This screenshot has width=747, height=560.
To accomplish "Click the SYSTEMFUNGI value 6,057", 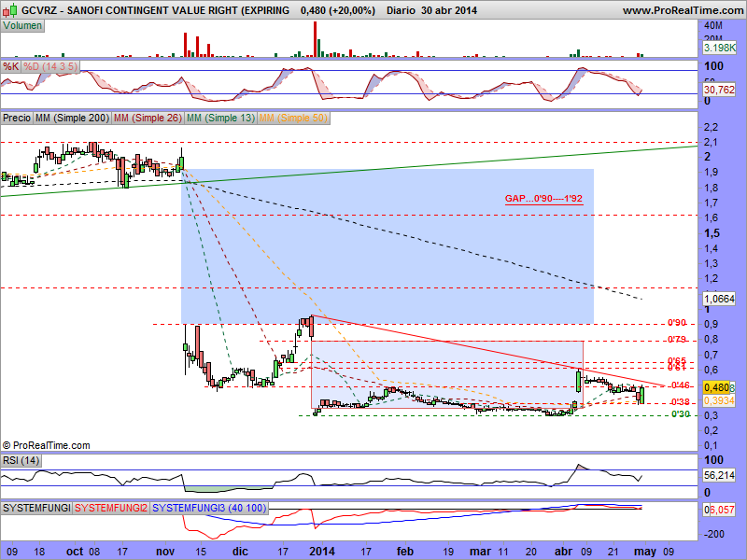I will (721, 510).
